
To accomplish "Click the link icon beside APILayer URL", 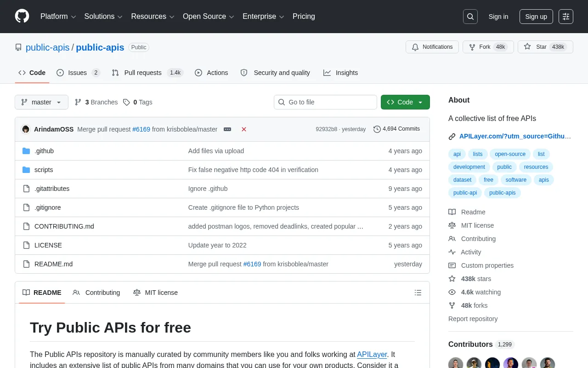I will coord(452,137).
